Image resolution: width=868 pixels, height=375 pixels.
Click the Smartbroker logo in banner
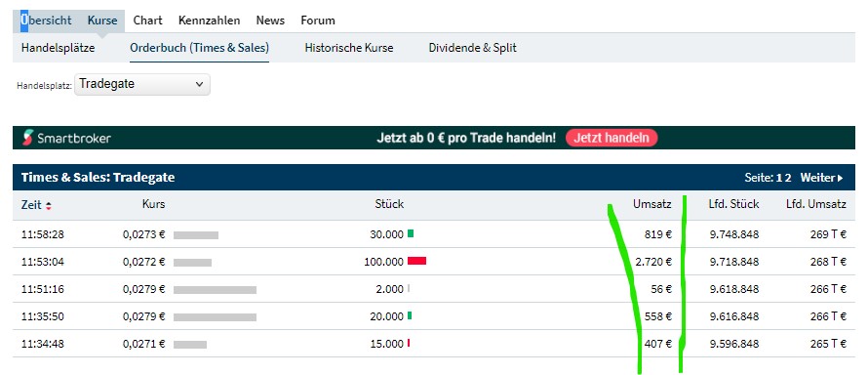pyautogui.click(x=67, y=138)
